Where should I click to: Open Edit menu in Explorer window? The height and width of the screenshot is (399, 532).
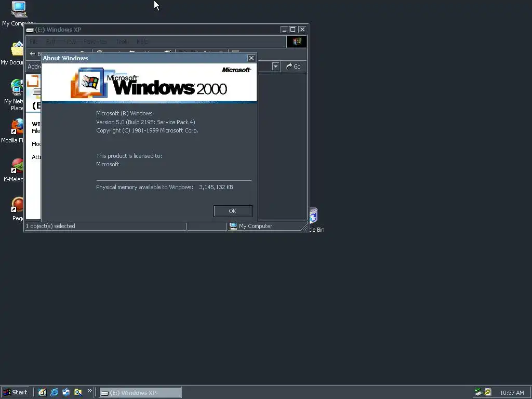pos(51,42)
